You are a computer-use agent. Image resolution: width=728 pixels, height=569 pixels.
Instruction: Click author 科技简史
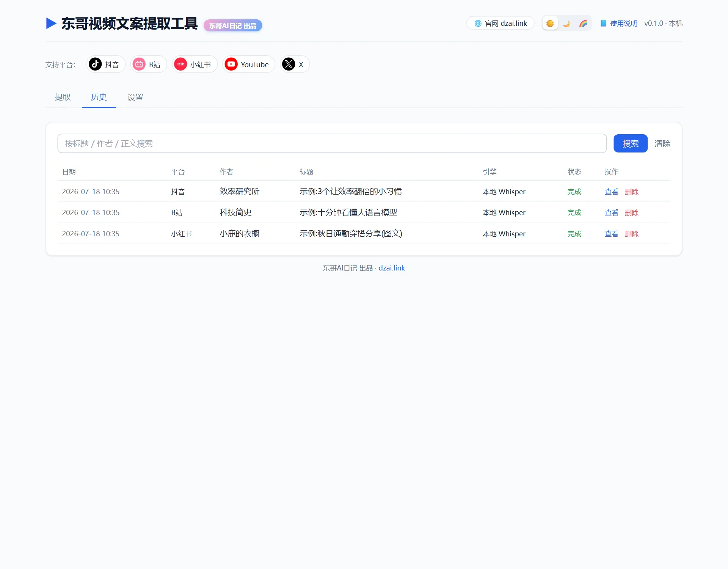pyautogui.click(x=235, y=212)
